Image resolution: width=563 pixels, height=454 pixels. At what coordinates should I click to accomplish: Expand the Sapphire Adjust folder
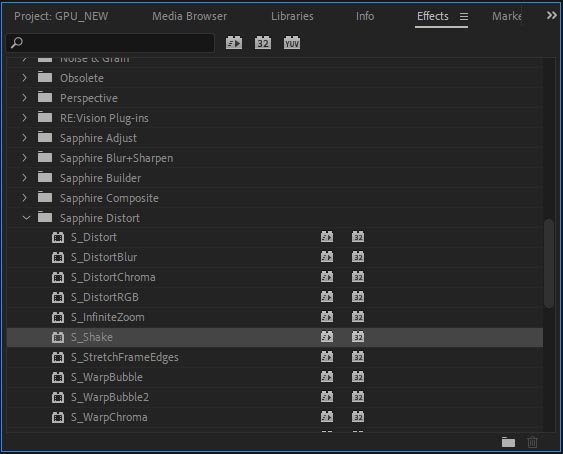24,138
